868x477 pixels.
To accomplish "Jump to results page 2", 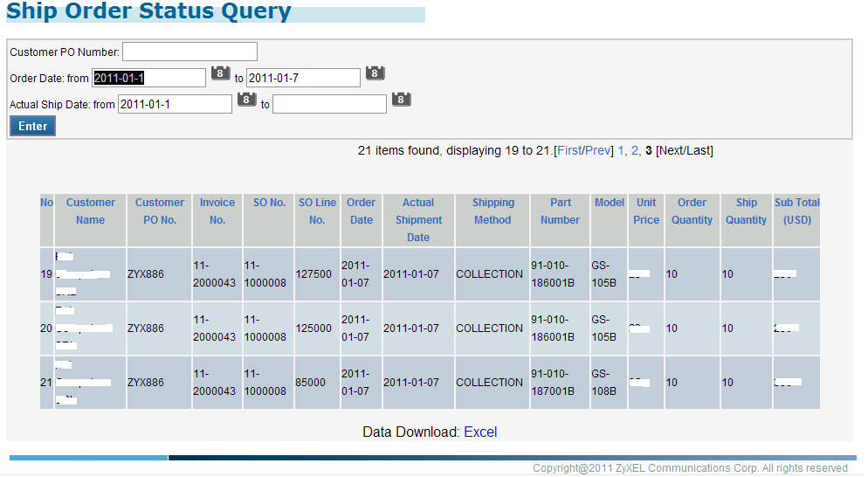I will pyautogui.click(x=635, y=150).
